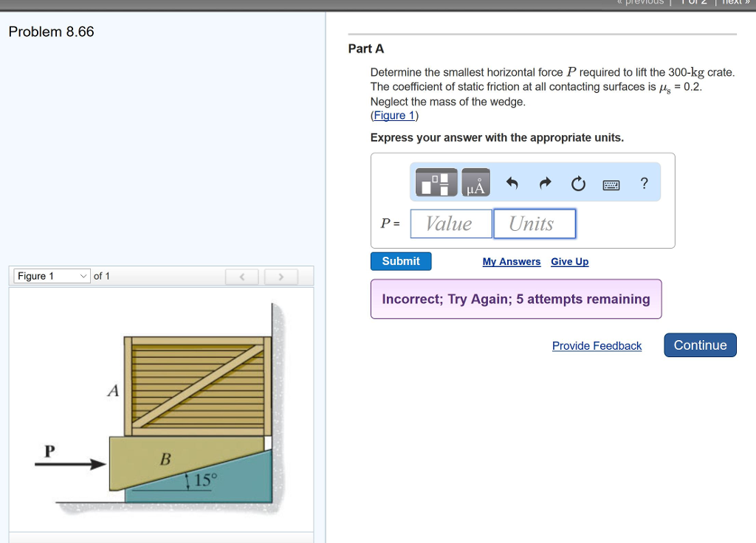Open the Figure 1 link in problem text
The image size is (756, 543).
[394, 116]
